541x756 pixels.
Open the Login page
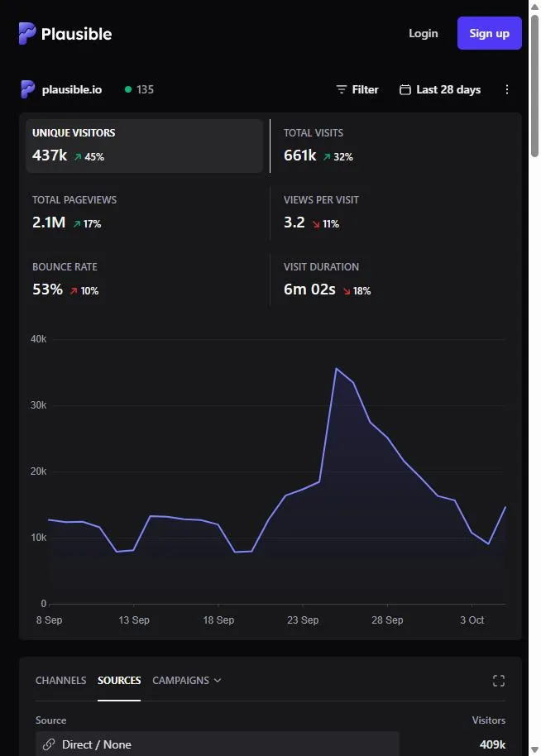pos(423,33)
